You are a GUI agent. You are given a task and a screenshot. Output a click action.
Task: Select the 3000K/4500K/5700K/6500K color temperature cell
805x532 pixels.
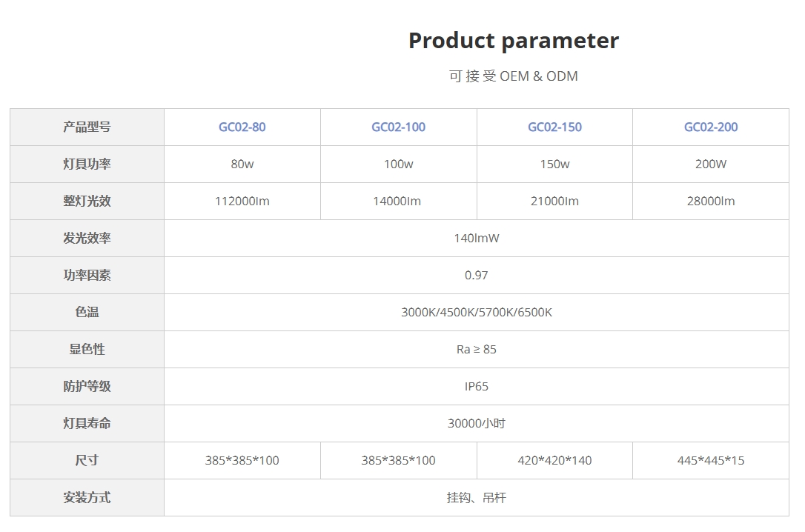pos(476,312)
